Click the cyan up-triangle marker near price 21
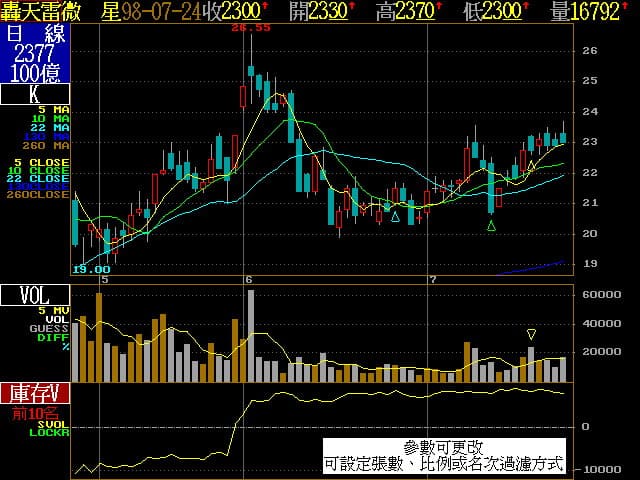Viewport: 640px width, 480px height. (x=395, y=216)
